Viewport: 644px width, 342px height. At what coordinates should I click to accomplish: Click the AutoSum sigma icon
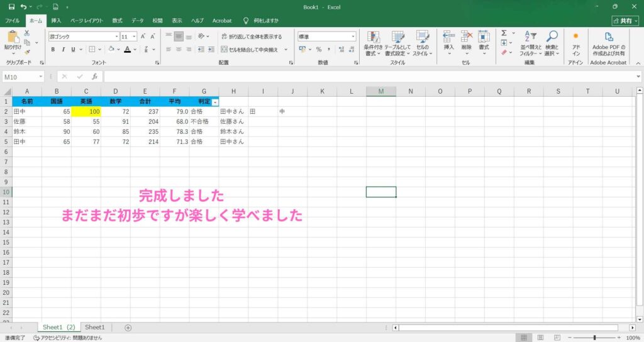[504, 33]
